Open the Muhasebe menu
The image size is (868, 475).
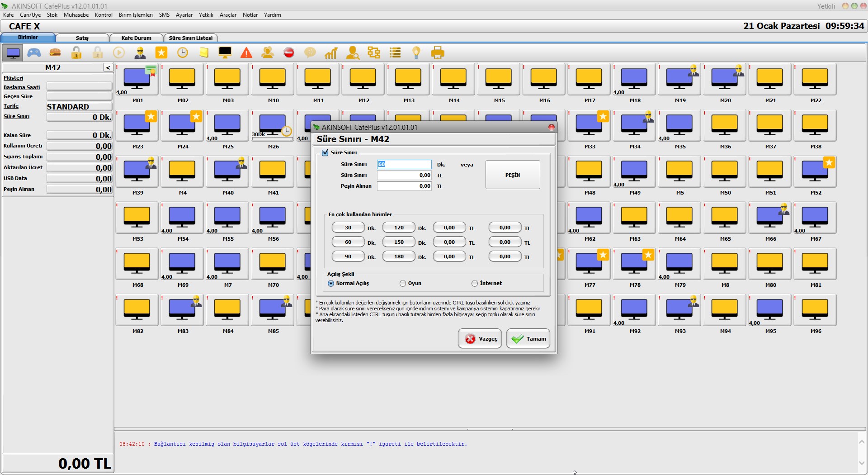76,15
